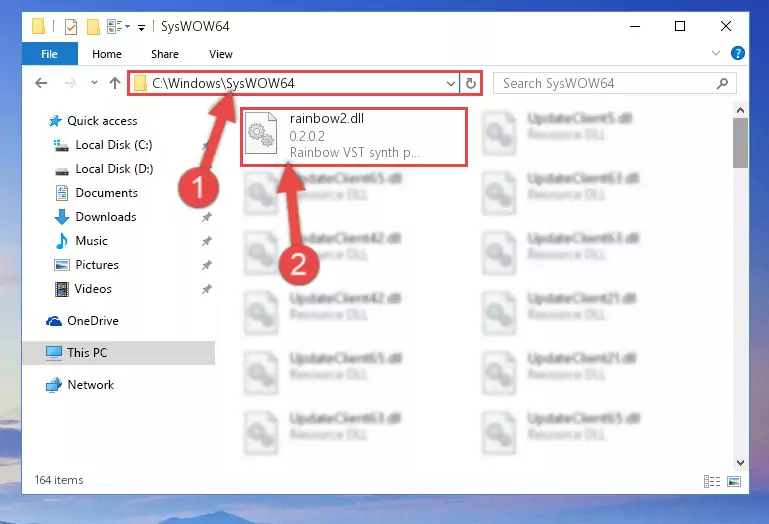Viewport: 769px width, 524px height.
Task: Open Videos in the sidebar
Action: point(93,289)
